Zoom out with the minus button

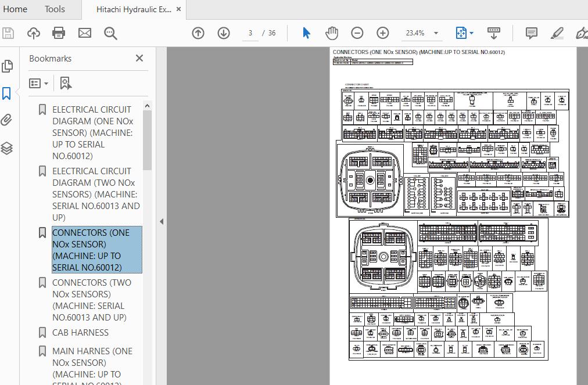coord(357,33)
